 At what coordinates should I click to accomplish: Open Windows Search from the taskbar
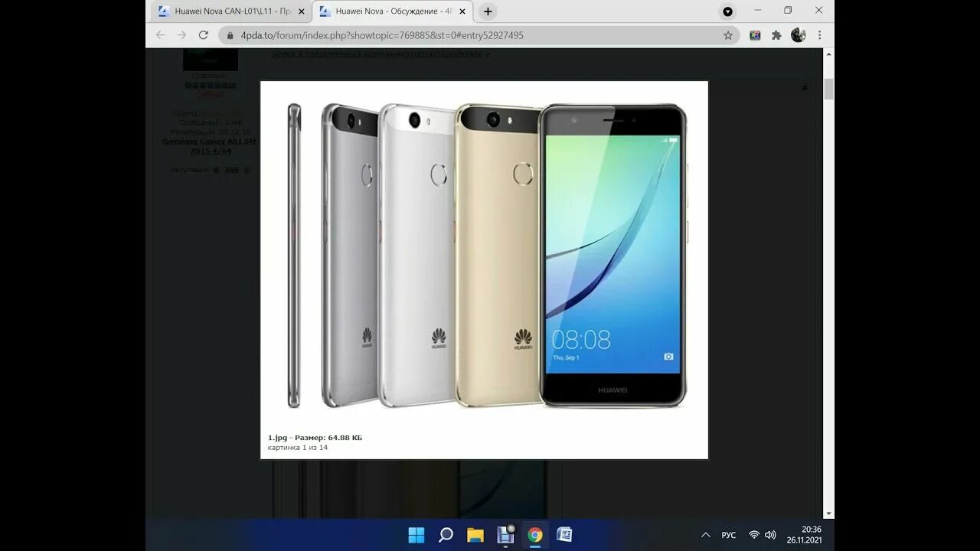[446, 535]
